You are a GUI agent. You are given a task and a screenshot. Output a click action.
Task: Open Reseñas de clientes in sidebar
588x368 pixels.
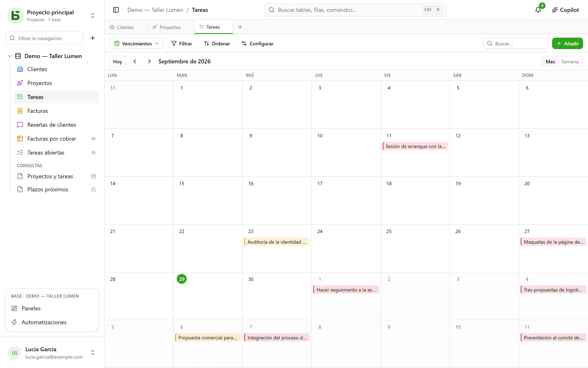tap(56, 125)
